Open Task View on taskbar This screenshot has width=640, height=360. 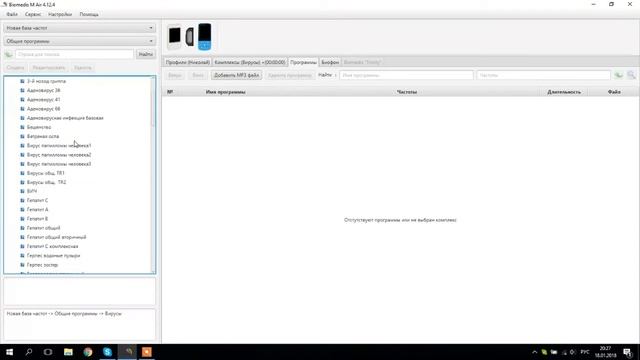[48, 352]
